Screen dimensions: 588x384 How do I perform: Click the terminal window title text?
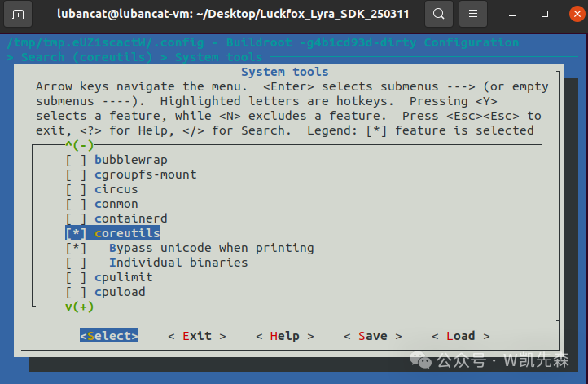pyautogui.click(x=236, y=15)
